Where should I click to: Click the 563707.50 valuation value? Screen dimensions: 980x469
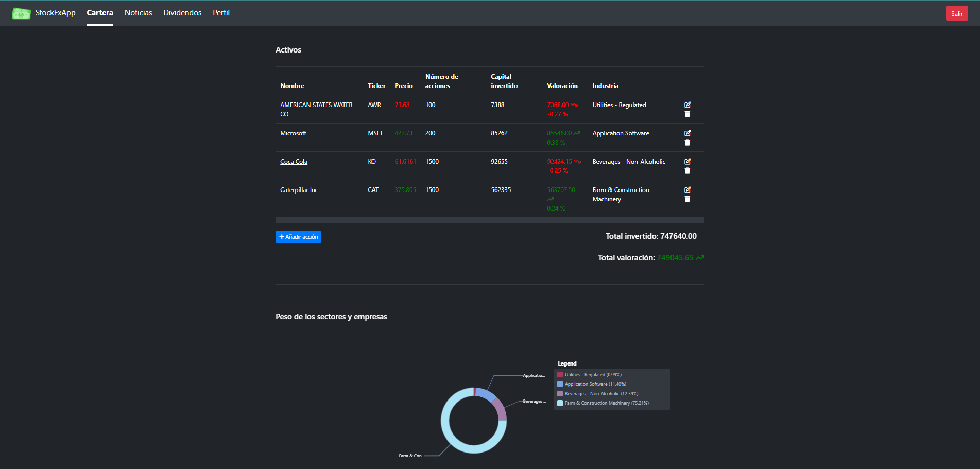point(561,190)
